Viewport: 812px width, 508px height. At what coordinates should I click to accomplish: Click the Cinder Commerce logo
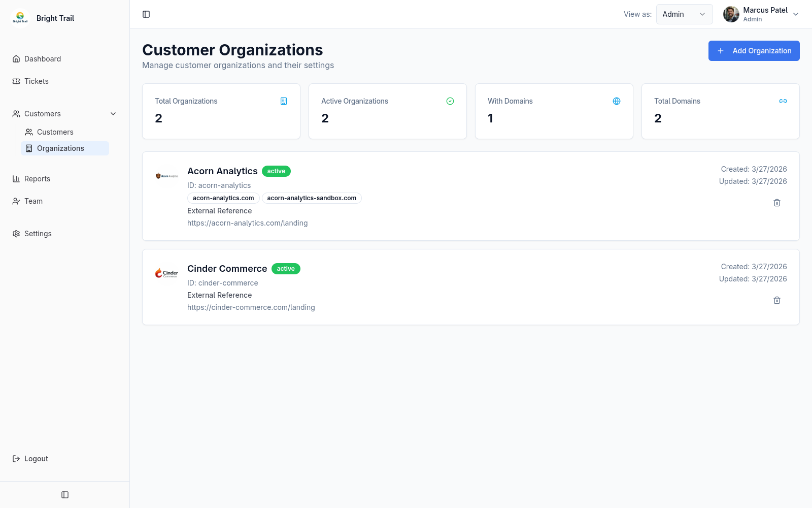click(x=167, y=273)
